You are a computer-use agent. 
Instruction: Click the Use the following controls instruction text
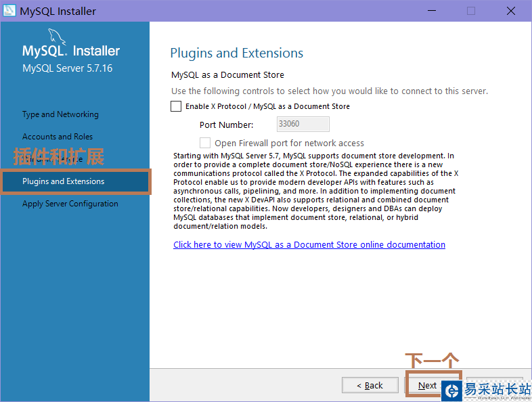click(x=330, y=91)
